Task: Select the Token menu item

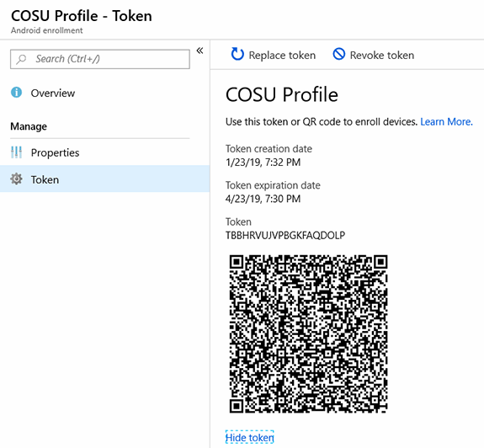Action: pos(104,179)
